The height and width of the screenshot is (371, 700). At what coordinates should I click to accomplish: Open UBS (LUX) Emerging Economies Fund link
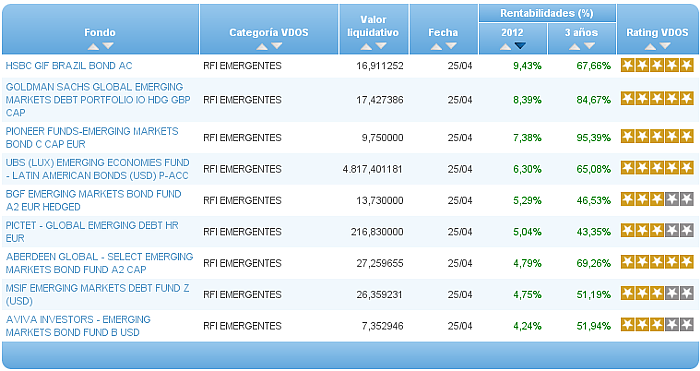[97, 169]
